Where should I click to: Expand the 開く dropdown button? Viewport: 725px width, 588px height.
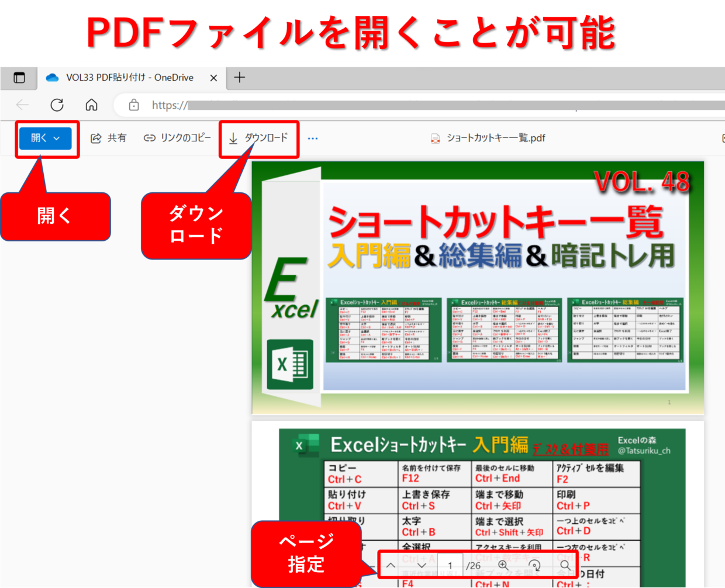pos(46,139)
